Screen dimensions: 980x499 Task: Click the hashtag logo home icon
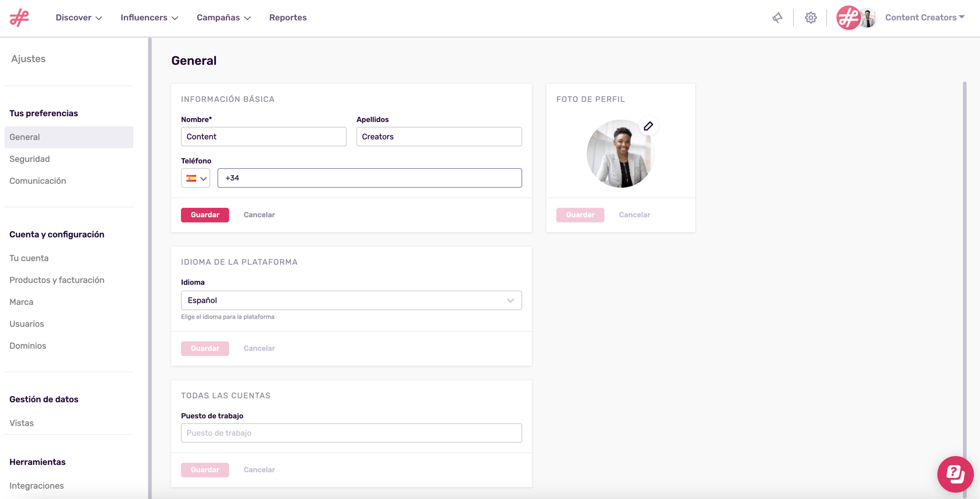click(19, 18)
